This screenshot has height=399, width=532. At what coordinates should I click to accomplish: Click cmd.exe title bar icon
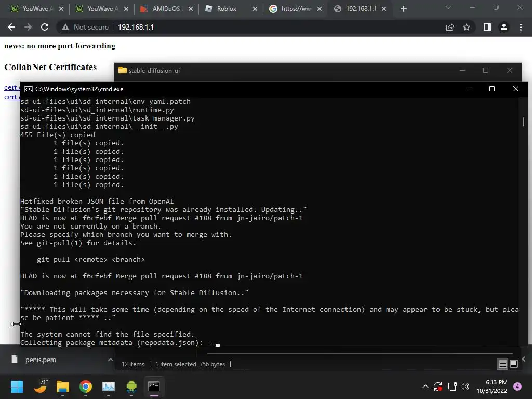[x=29, y=89]
